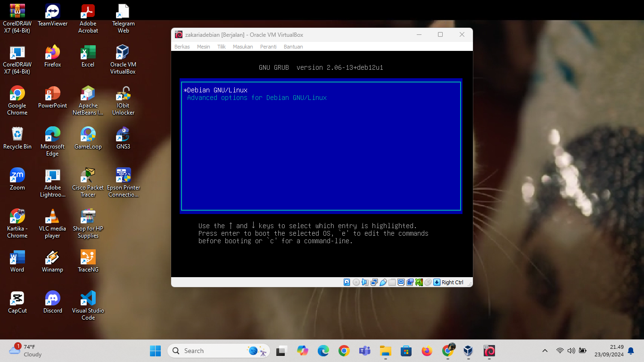Select the Microsoft Edge desktop shortcut
Viewport: 644px width, 362px height.
pyautogui.click(x=53, y=142)
